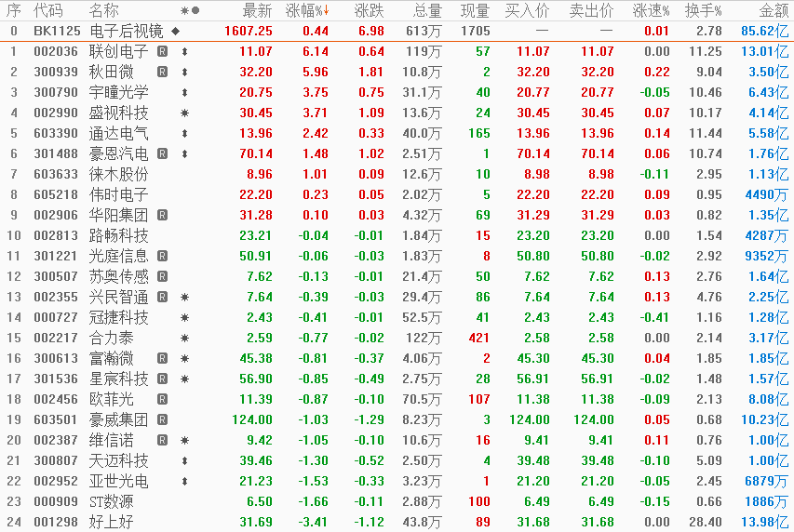Sort by 卖出价 column header
Image resolution: width=794 pixels, height=532 pixels.
[591, 10]
